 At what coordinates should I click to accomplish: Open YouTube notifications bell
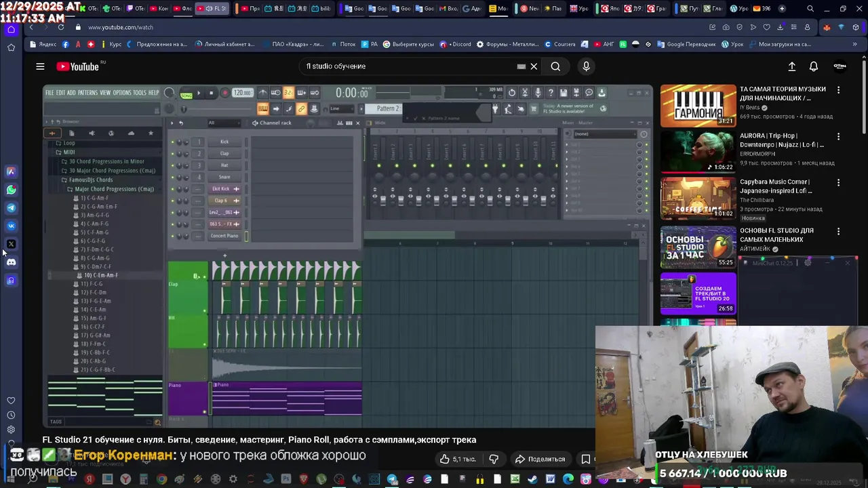(813, 66)
